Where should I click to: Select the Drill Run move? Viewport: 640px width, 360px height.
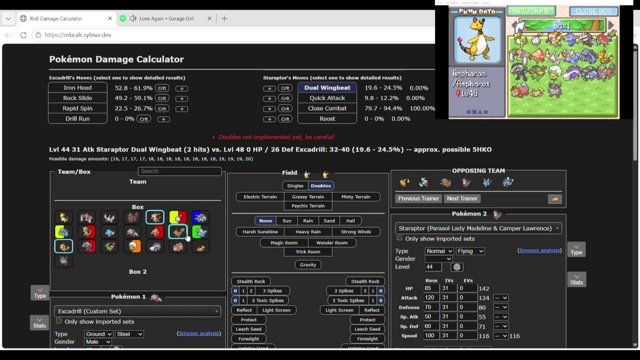click(78, 119)
